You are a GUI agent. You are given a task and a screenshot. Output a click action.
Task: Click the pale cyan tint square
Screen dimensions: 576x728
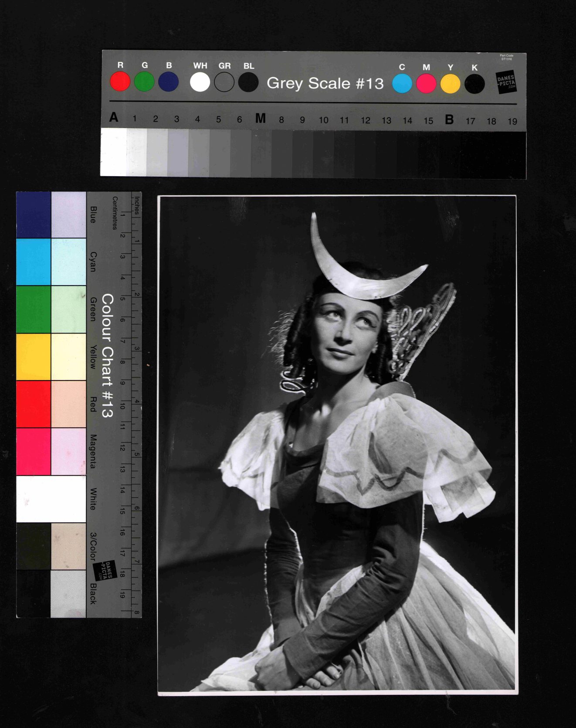point(68,262)
